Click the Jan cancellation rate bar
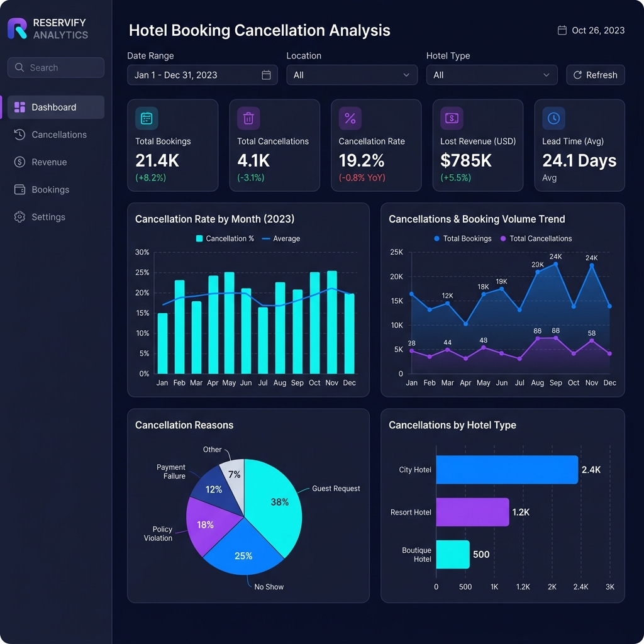The height and width of the screenshot is (644, 644). click(x=163, y=343)
